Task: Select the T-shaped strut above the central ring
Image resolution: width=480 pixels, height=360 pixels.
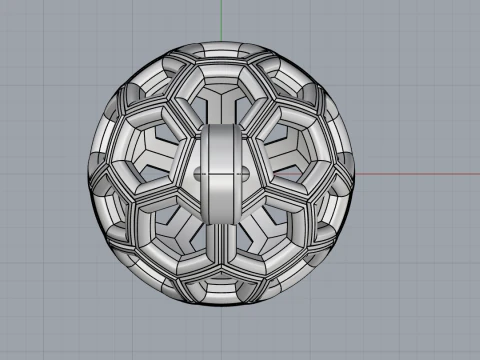Action: click(222, 105)
